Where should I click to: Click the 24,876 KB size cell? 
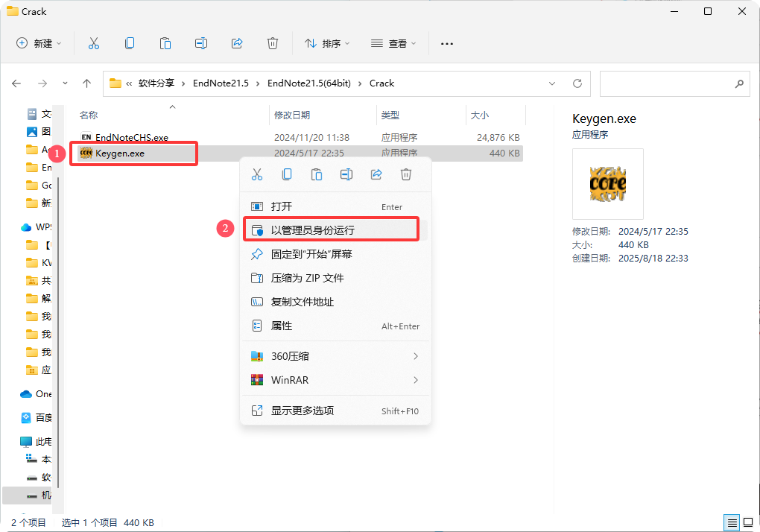click(x=498, y=138)
